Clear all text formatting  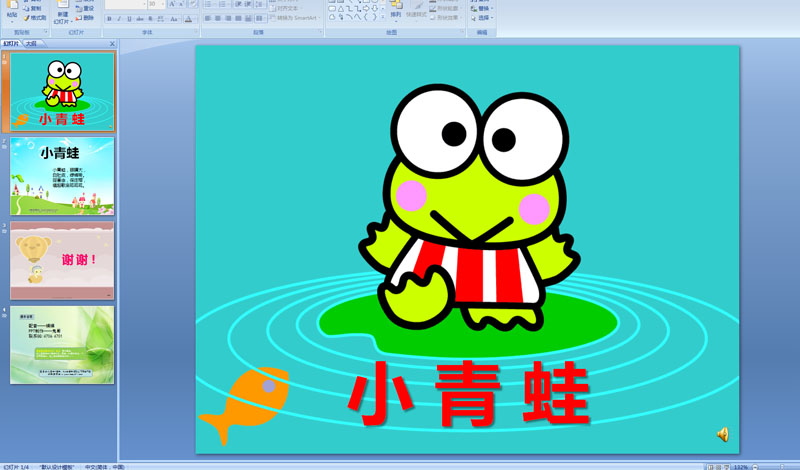[x=193, y=4]
